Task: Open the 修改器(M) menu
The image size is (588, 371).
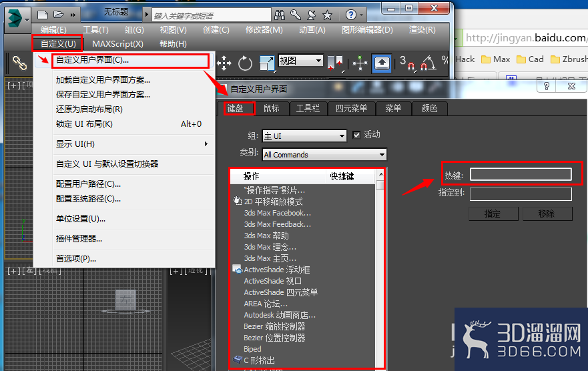Action: pos(264,29)
